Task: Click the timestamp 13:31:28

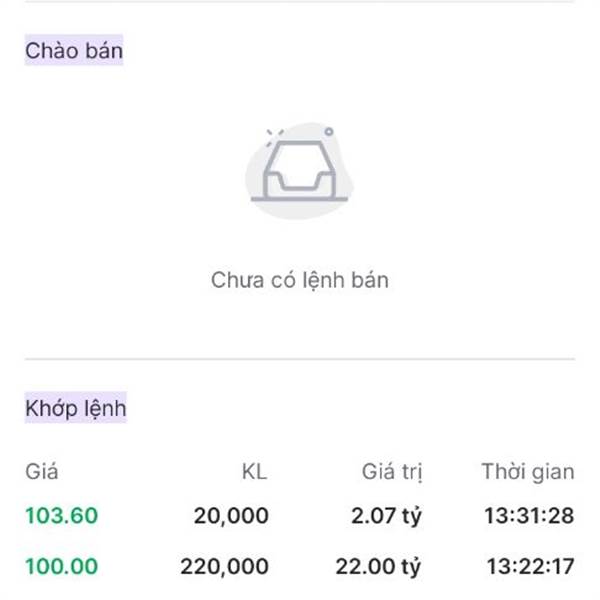Action: coord(529,515)
